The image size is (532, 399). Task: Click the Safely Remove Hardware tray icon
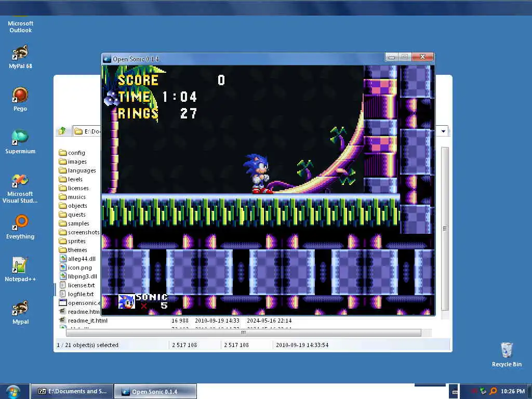click(483, 391)
